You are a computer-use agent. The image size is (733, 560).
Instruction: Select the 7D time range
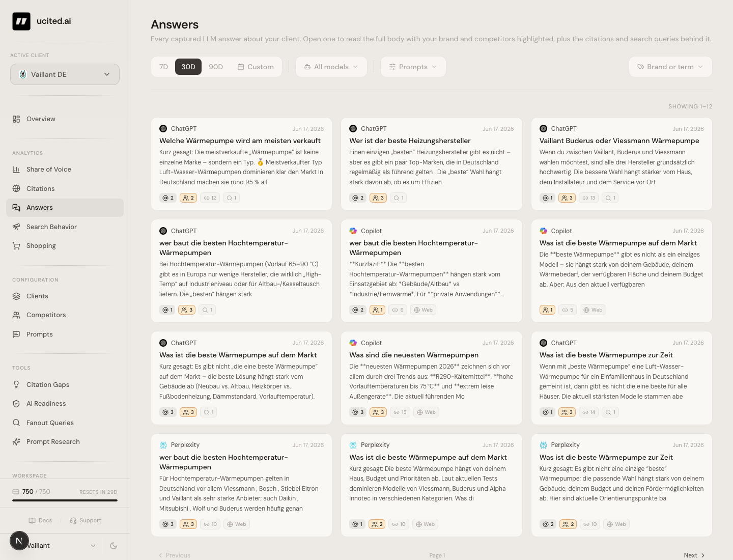click(x=163, y=67)
